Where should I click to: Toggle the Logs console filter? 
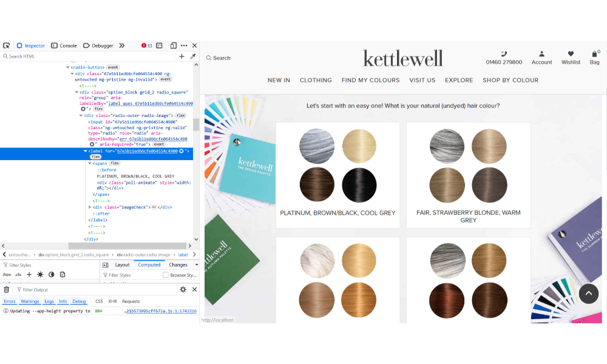(x=49, y=302)
